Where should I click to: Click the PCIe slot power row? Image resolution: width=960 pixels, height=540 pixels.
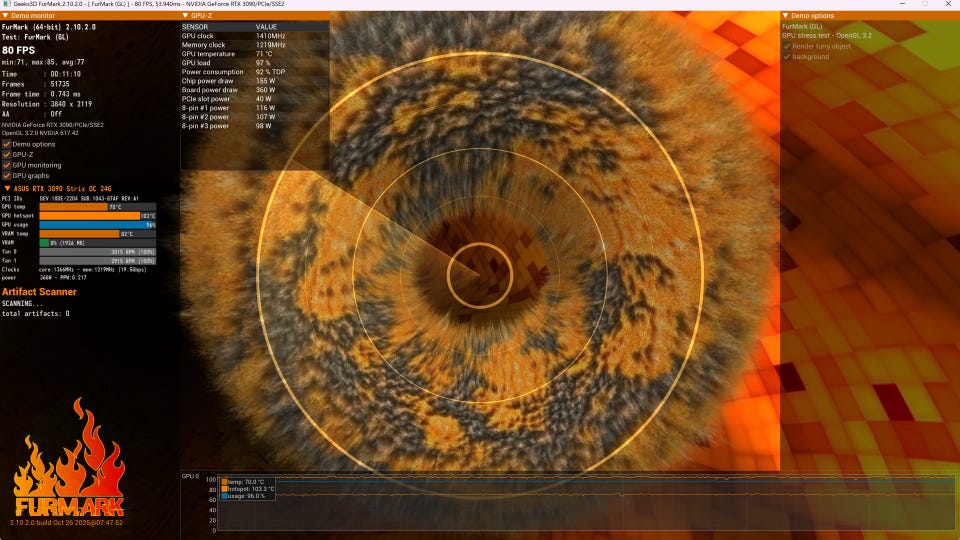click(255, 99)
